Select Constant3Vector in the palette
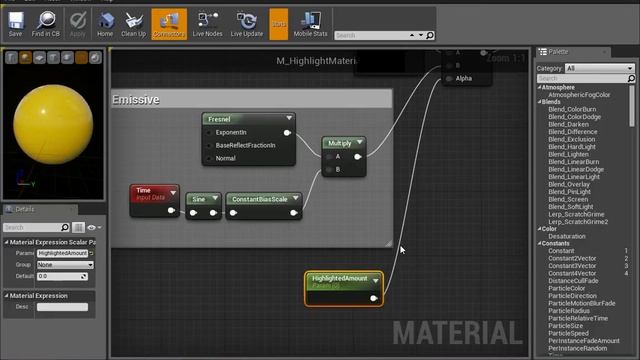The width and height of the screenshot is (640, 360). click(572, 266)
